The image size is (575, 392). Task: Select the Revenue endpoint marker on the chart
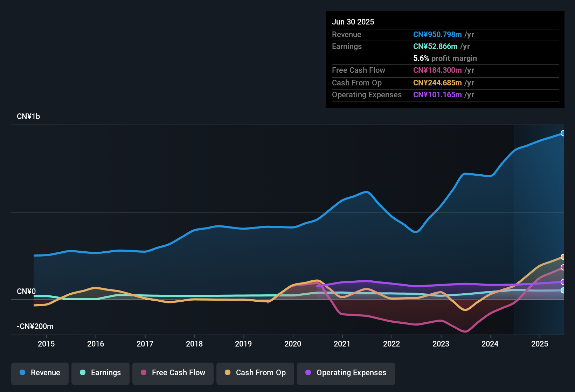[563, 133]
